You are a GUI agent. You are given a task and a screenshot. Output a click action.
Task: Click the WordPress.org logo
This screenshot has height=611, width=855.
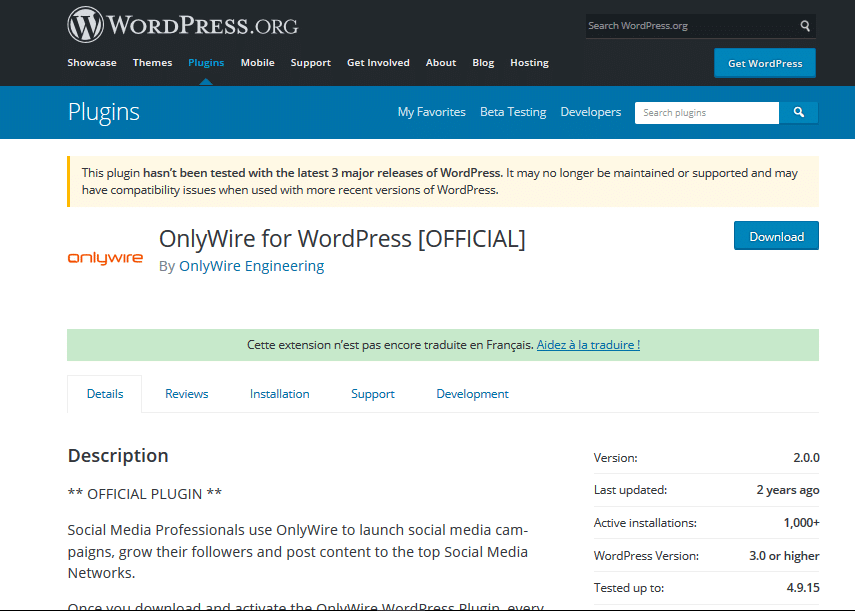tap(183, 25)
